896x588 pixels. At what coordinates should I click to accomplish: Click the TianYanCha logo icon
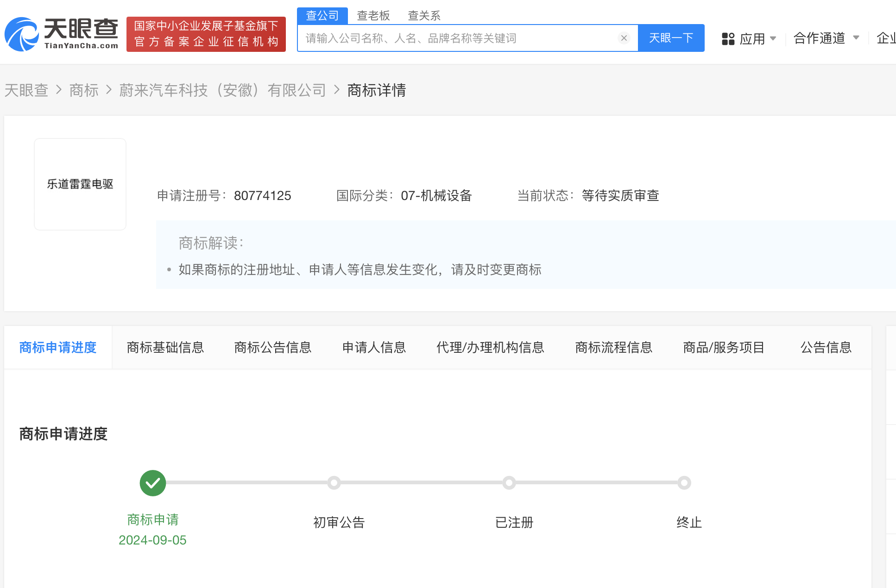tap(21, 33)
